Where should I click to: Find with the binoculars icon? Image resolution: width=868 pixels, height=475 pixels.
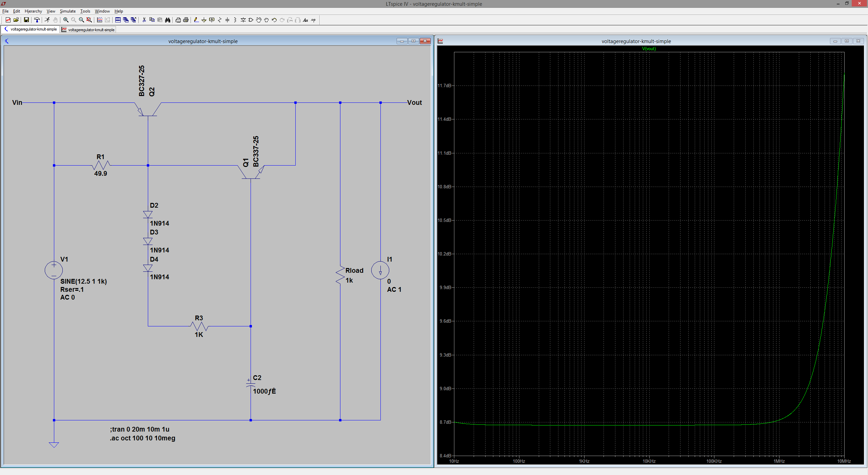167,20
